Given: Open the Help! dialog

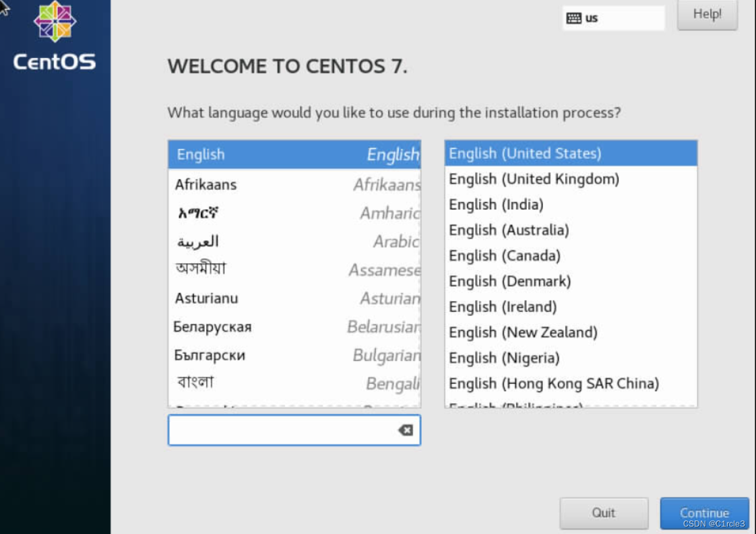Looking at the screenshot, I should click(707, 14).
